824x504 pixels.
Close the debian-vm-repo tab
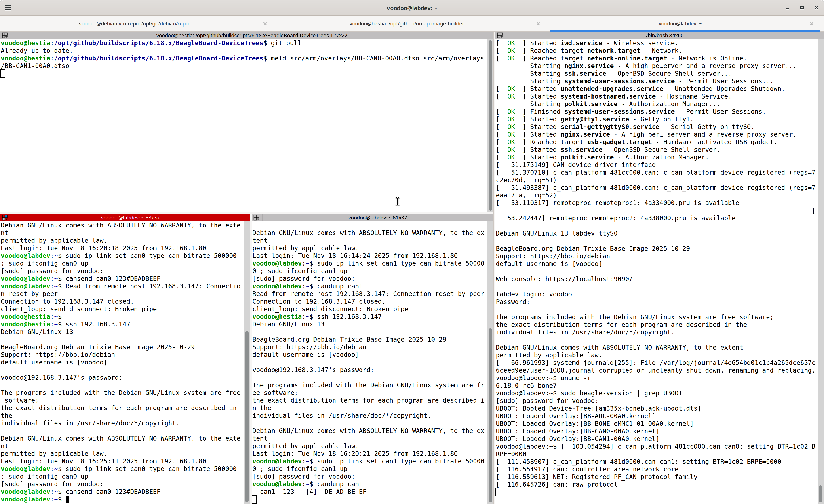pyautogui.click(x=265, y=23)
